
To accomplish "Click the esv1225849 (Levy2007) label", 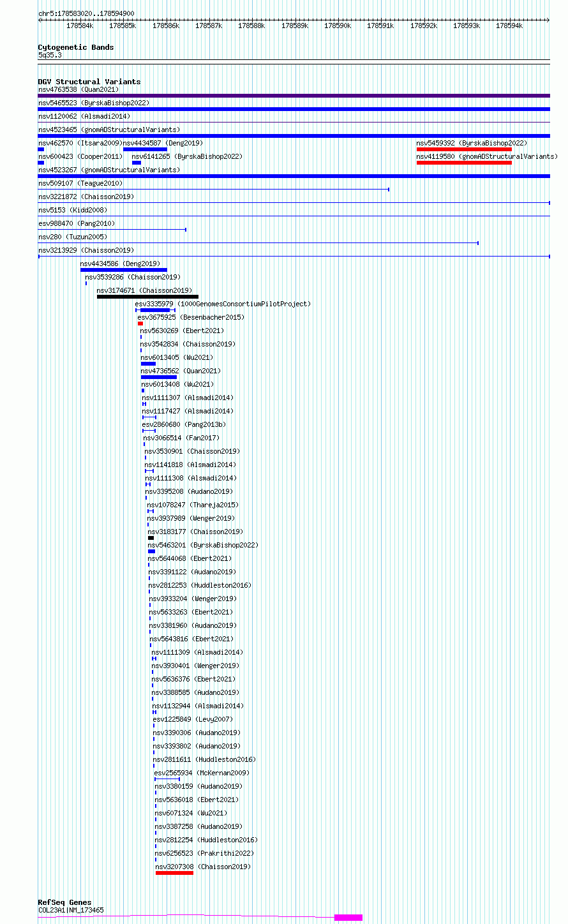I will [193, 719].
